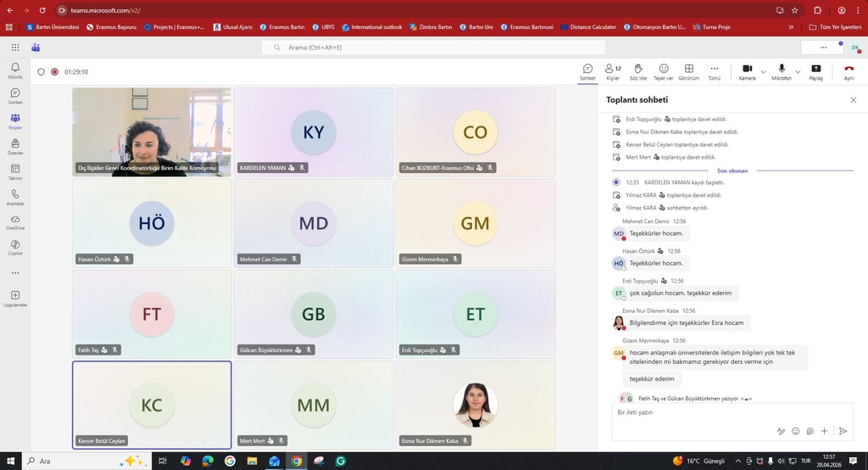868x470 pixels.
Task: Open Etkinlik in left sidebar
Action: [15, 69]
